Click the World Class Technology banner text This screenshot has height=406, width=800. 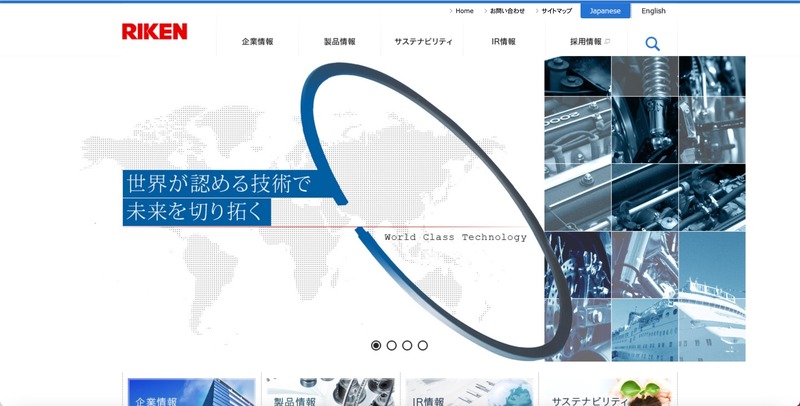455,237
